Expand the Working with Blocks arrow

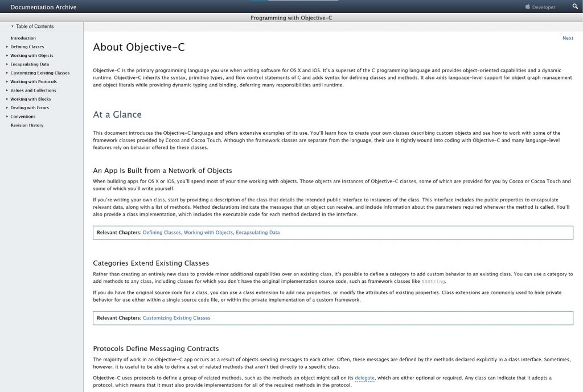7,99
